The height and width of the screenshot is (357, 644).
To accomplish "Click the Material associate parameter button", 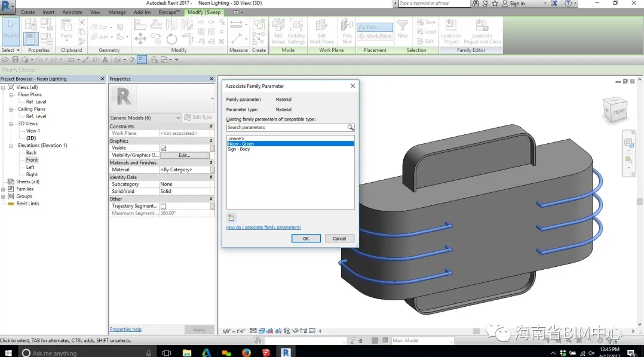I will pos(212,170).
